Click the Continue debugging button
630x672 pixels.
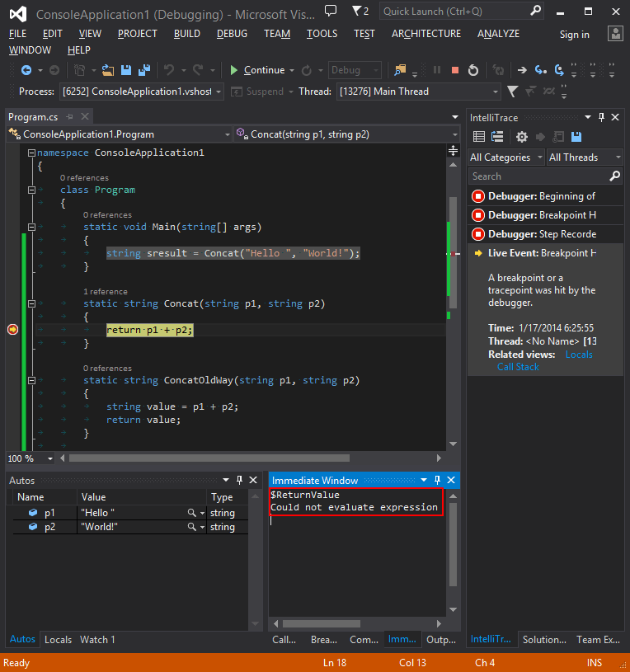[x=257, y=70]
